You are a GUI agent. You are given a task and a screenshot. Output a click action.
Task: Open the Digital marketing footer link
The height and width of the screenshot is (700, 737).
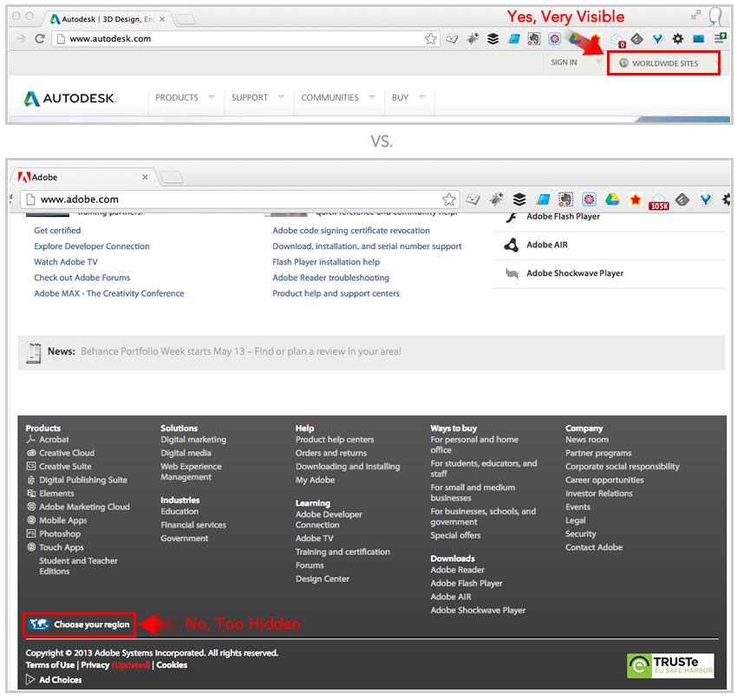coord(193,440)
